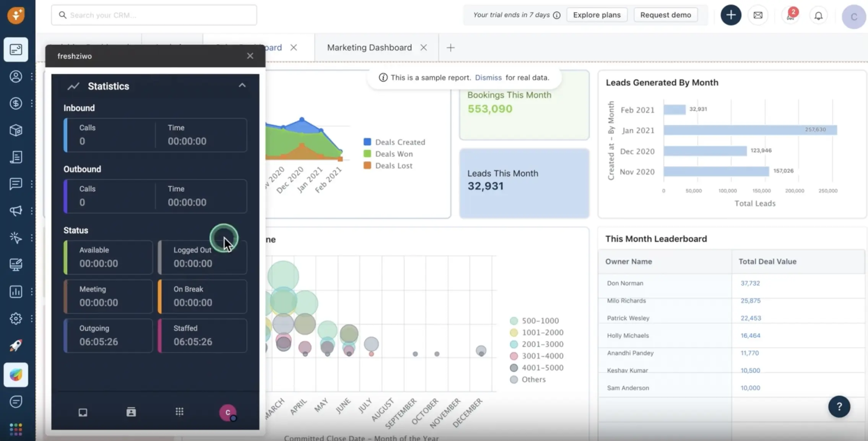Click Explore plans upgrade button

tap(597, 14)
